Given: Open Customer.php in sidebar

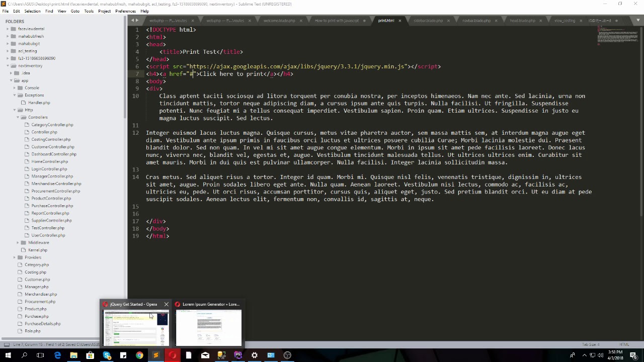Looking at the screenshot, I should coord(37,280).
